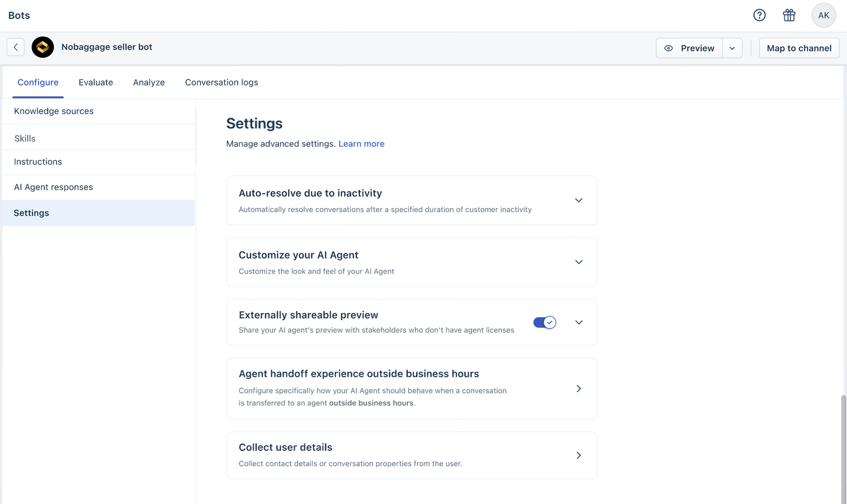Viewport: 847px width, 504px height.
Task: Open the gift box icon
Action: pos(789,15)
